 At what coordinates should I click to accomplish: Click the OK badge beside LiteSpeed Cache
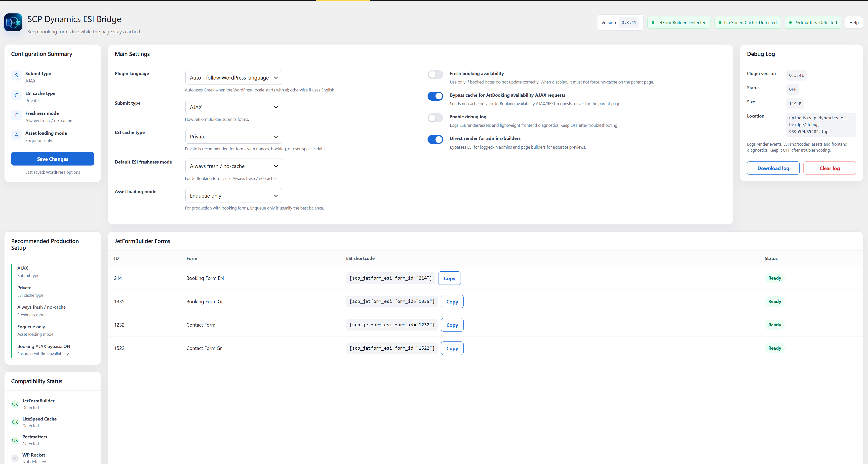15,422
